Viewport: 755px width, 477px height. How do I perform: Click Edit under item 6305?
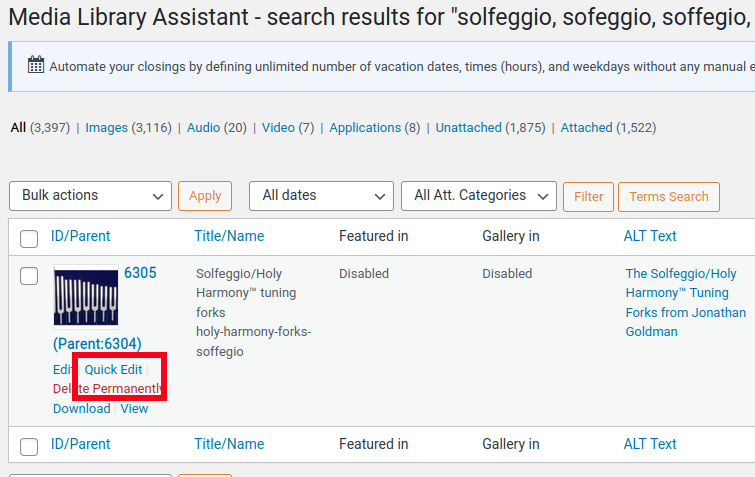coord(63,370)
